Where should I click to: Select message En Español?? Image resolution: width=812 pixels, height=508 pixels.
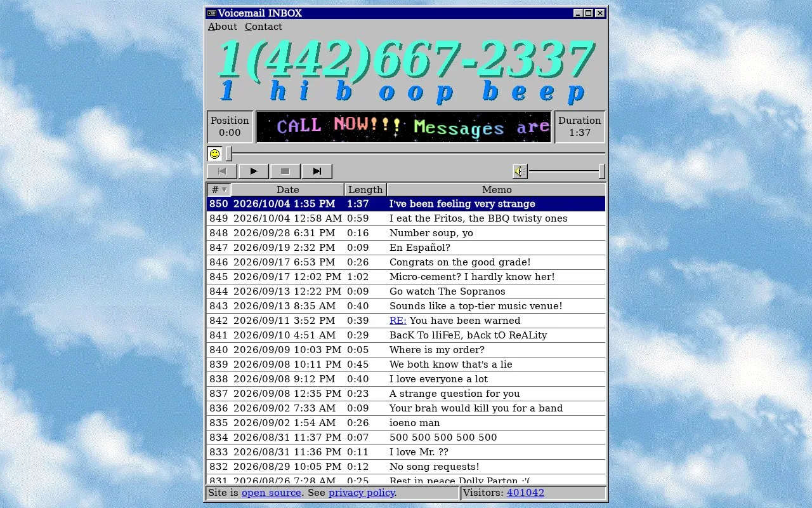coord(406,248)
